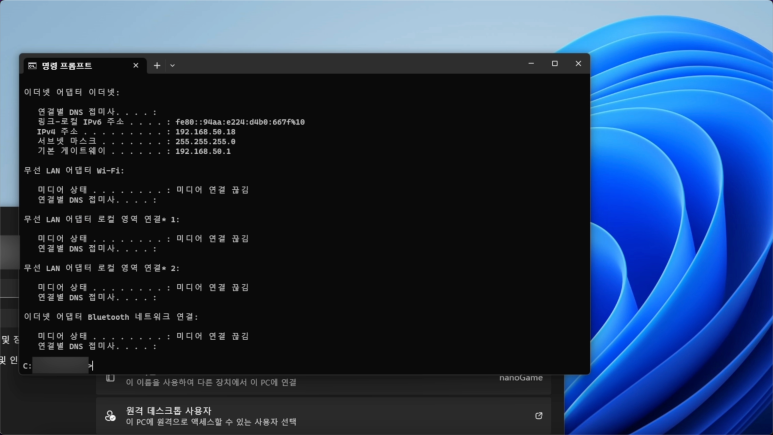Viewport: 773px width, 435px height.
Task: Close the 명령 프롬프트 tab
Action: pos(136,66)
